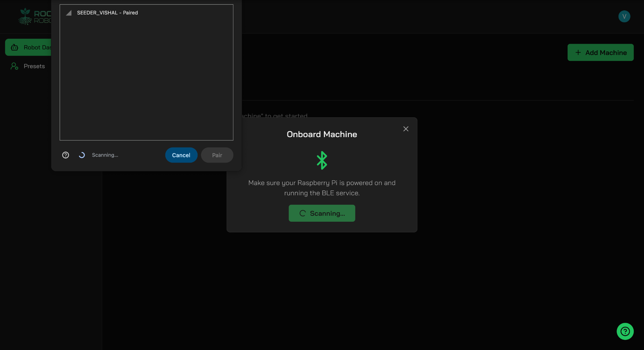The width and height of the screenshot is (644, 350).
Task: Open the green help bubble icon
Action: [x=625, y=331]
